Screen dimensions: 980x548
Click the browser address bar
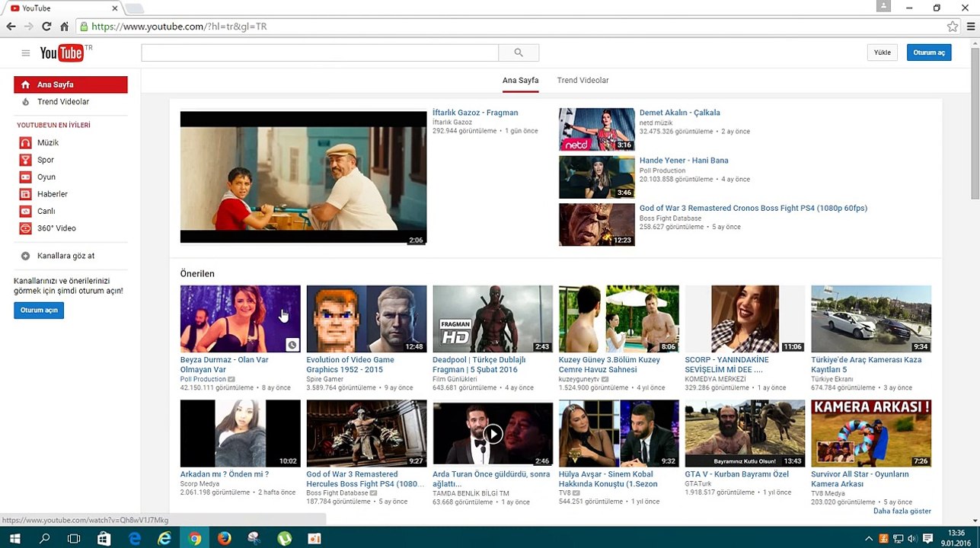click(516, 26)
